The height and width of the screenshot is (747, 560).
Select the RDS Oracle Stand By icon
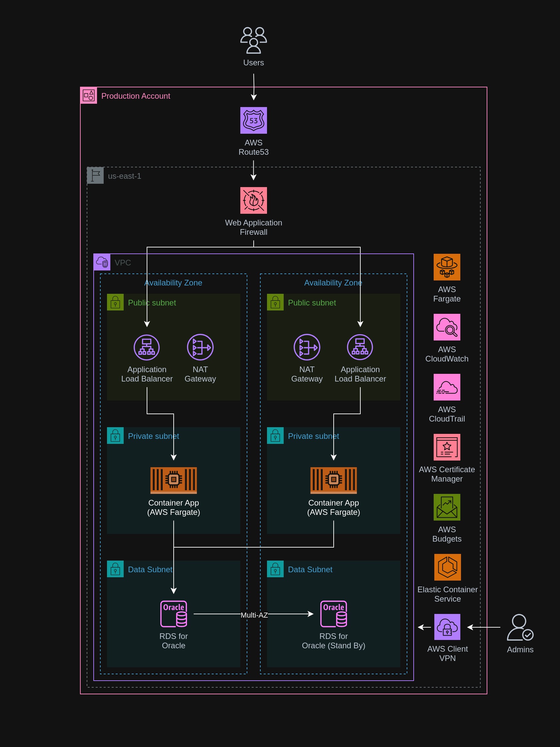click(x=334, y=614)
